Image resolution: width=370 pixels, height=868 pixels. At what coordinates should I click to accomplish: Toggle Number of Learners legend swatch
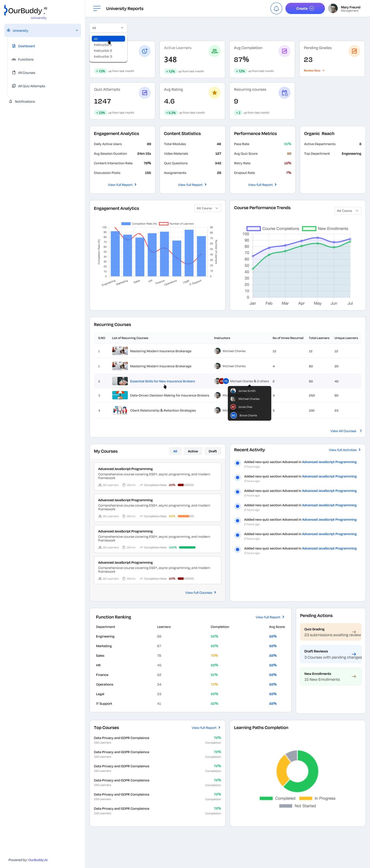[164, 224]
